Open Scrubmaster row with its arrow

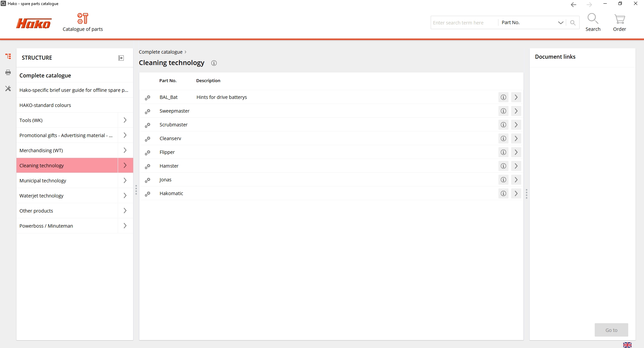coord(516,125)
